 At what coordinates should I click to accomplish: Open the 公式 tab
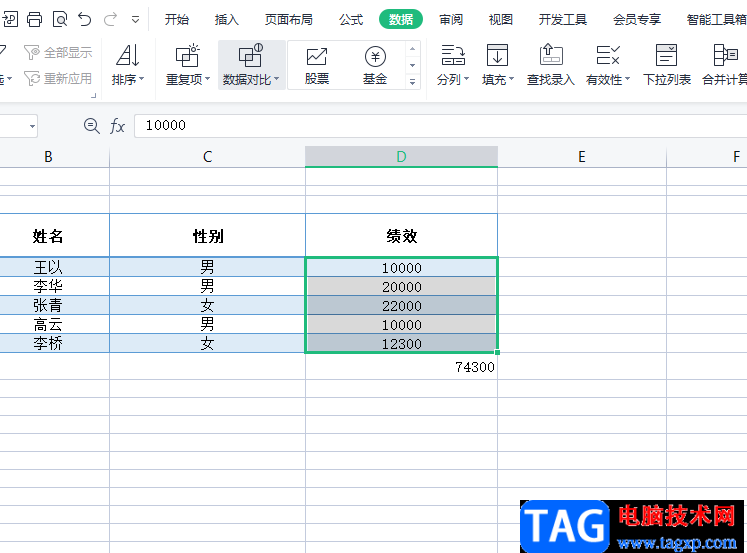point(351,20)
